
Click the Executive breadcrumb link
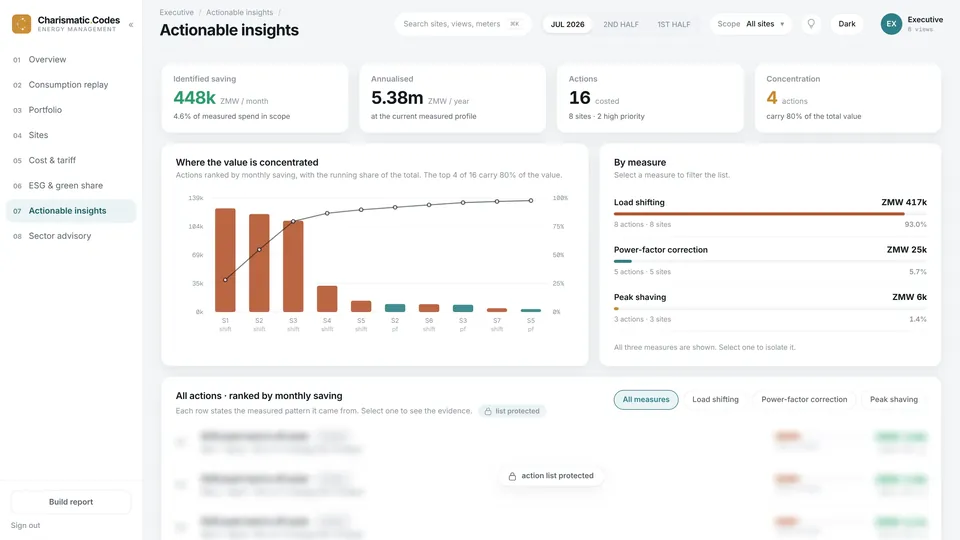pos(176,12)
